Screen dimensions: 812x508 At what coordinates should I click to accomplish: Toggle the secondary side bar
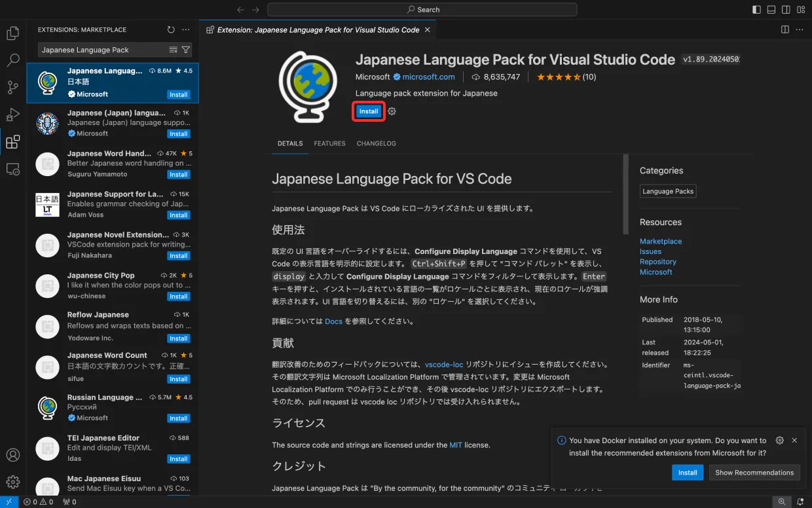(x=786, y=10)
